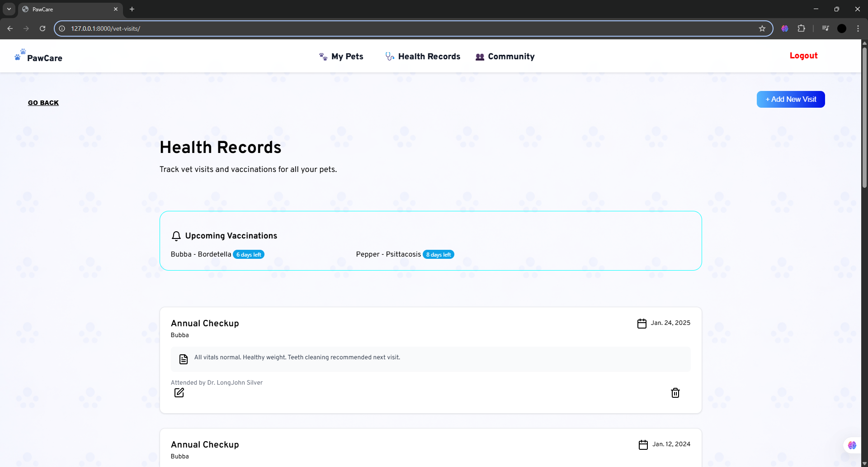Click the floating brain icon at bottom right
868x467 pixels.
tap(852, 445)
